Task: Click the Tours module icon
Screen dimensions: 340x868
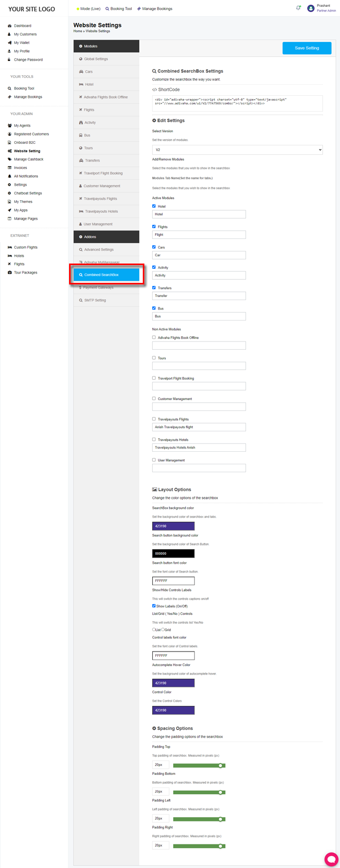Action: pos(81,148)
